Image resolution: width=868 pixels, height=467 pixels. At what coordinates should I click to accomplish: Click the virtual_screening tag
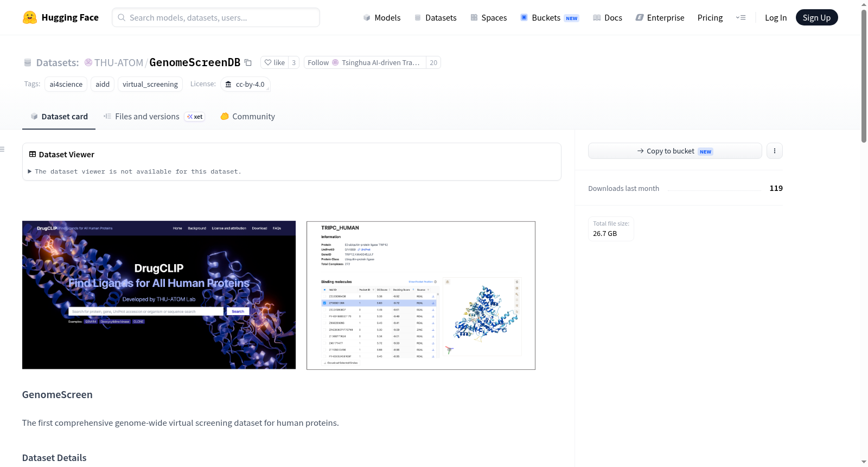[150, 84]
